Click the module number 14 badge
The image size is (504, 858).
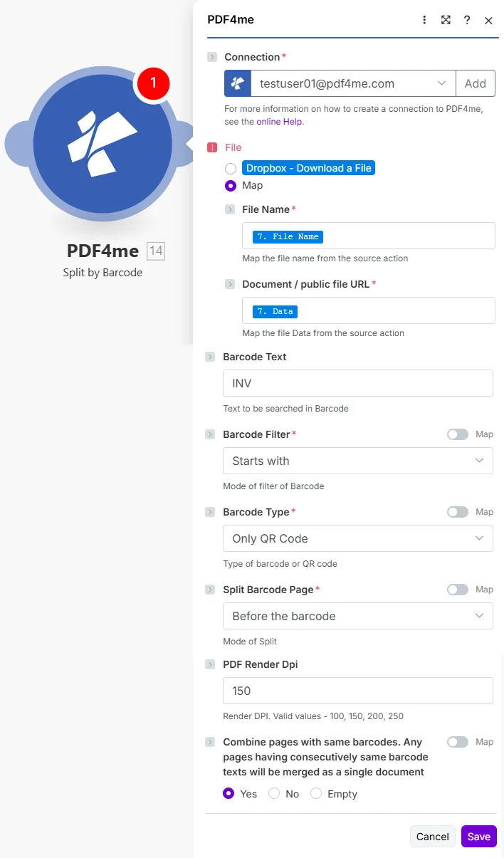(x=156, y=251)
